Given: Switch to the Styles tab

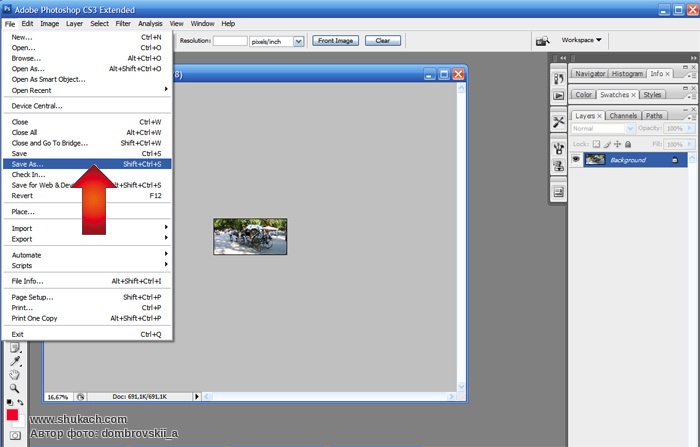Looking at the screenshot, I should (652, 95).
